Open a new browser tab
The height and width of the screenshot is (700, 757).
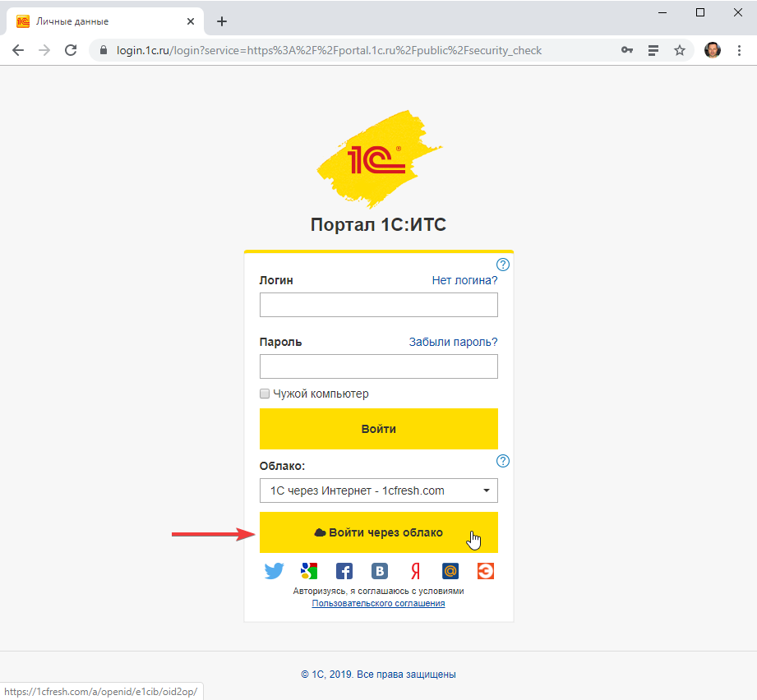(222, 21)
